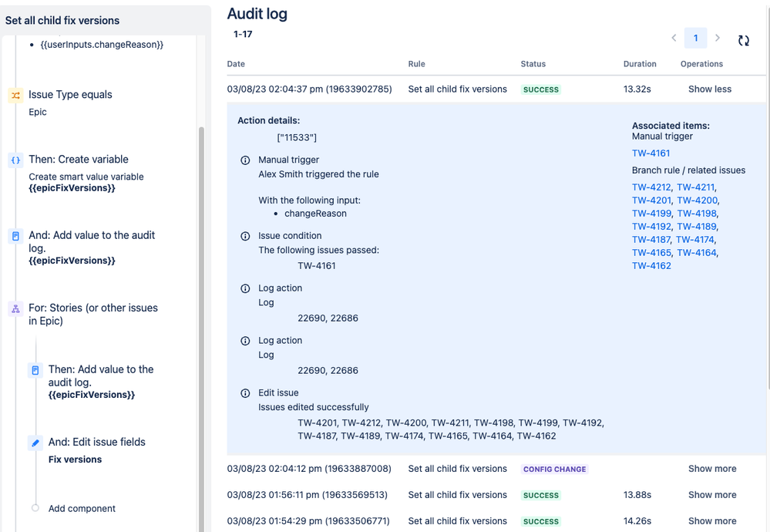Click the rule panel vertical scrollbar
This screenshot has width=770, height=532.
click(x=201, y=329)
